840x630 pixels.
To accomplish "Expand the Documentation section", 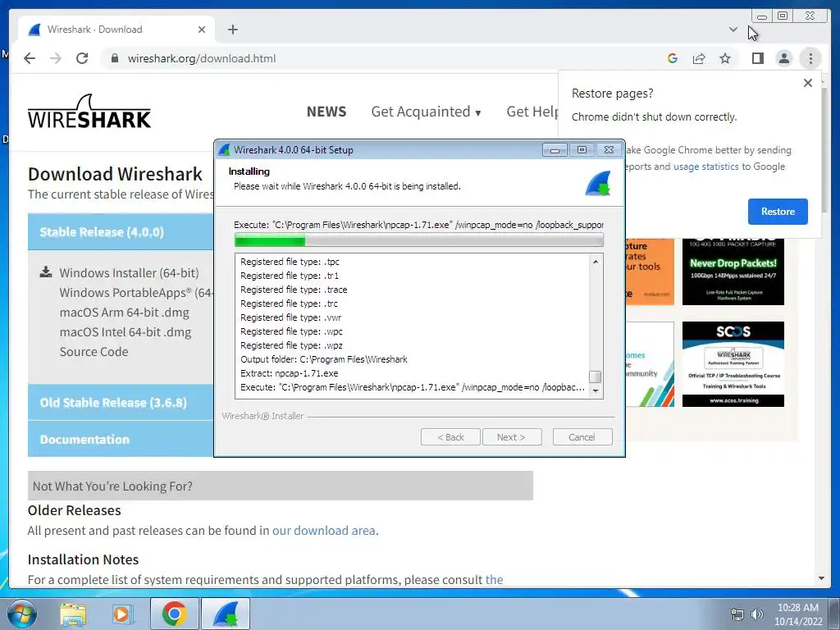I will [x=121, y=440].
